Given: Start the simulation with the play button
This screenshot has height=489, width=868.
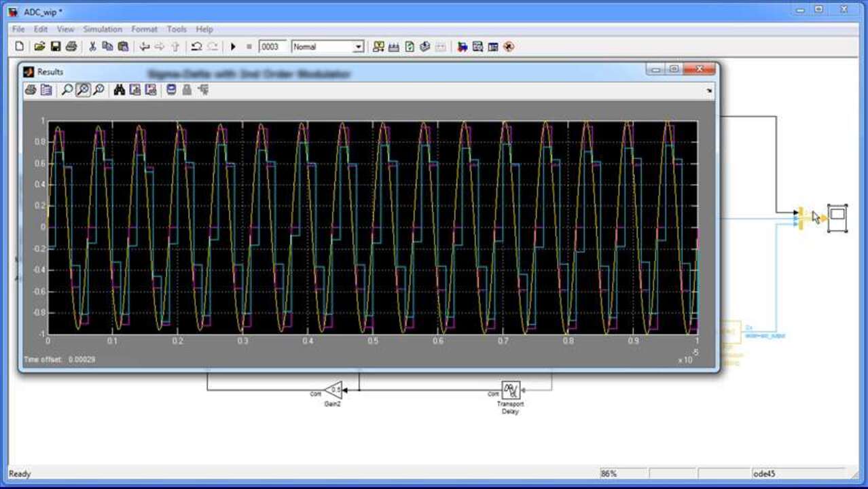Looking at the screenshot, I should click(x=233, y=47).
